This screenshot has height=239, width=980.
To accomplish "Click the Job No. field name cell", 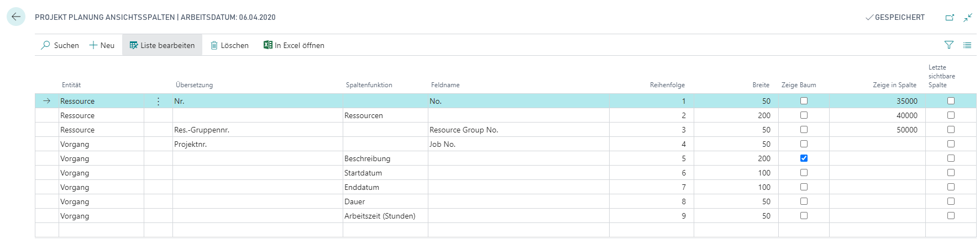I will point(518,144).
